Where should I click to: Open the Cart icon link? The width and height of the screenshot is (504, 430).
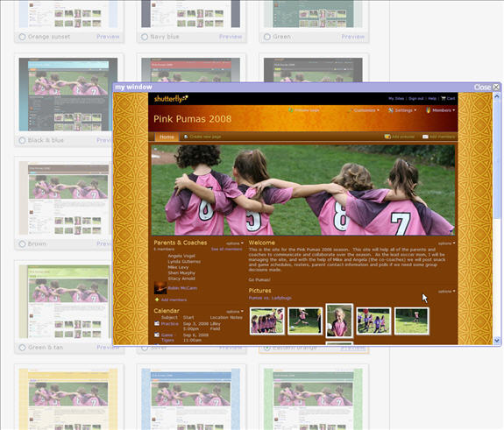point(444,99)
